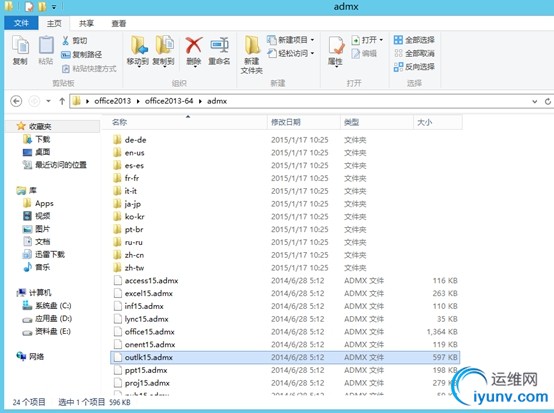Image resolution: width=554 pixels, height=413 pixels.
Task: Open the File (文件) tab
Action: pyautogui.click(x=21, y=23)
